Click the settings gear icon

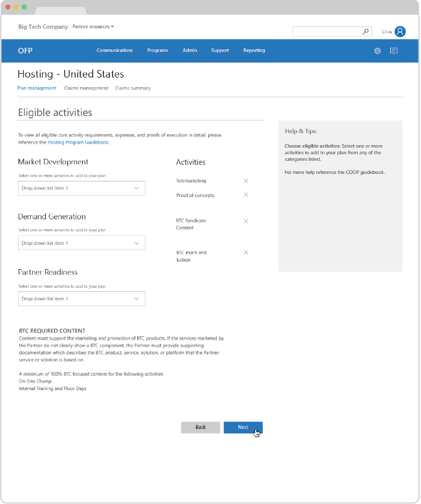pos(377,51)
